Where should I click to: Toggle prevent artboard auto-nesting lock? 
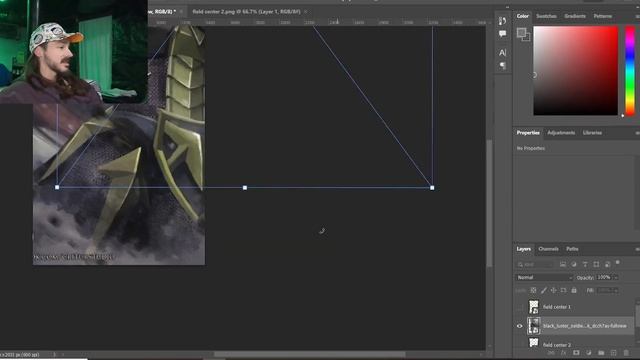[x=564, y=290]
